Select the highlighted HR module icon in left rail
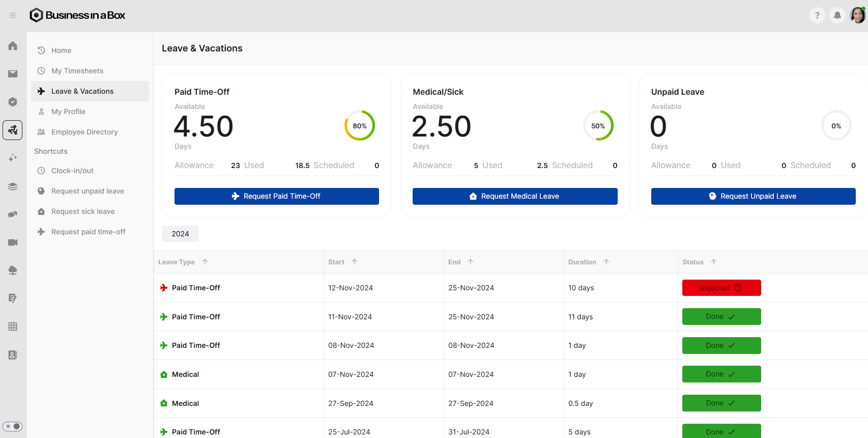This screenshot has width=868, height=438. (x=13, y=130)
